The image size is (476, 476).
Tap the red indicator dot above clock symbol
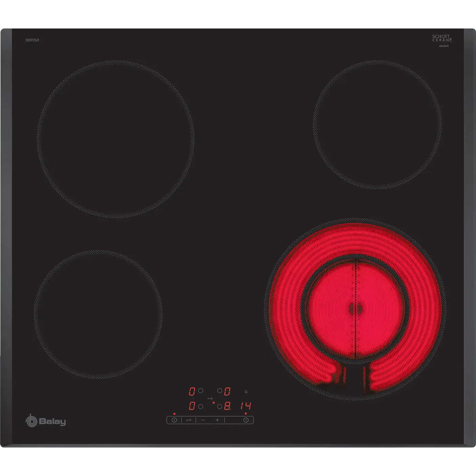246,414
